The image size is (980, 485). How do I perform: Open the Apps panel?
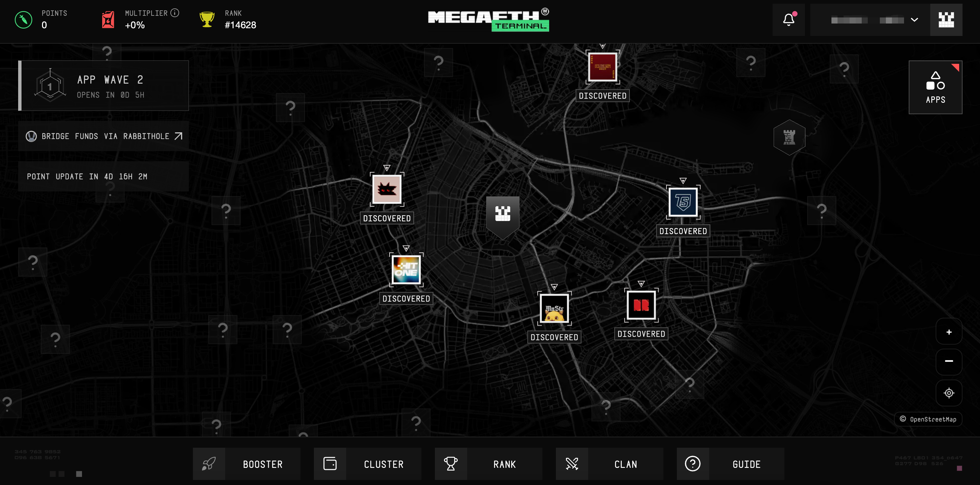click(935, 87)
